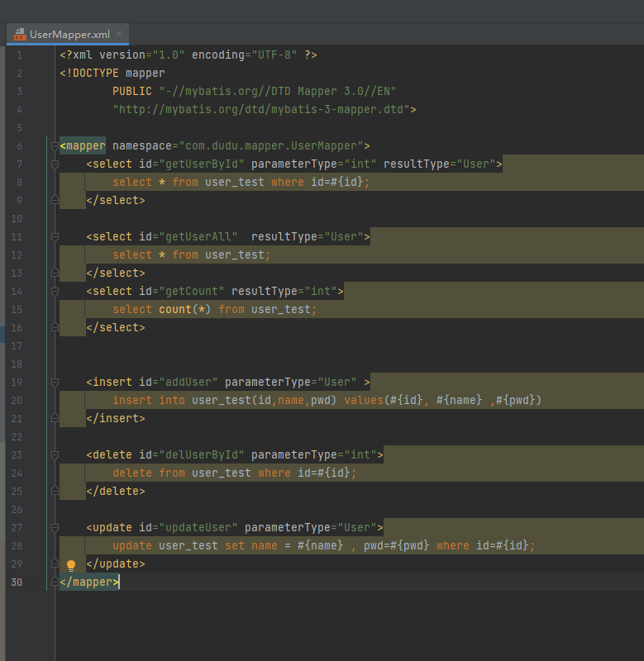644x661 pixels.
Task: Click "<!DOCTYPE mapper" on line 2
Action: [112, 74]
